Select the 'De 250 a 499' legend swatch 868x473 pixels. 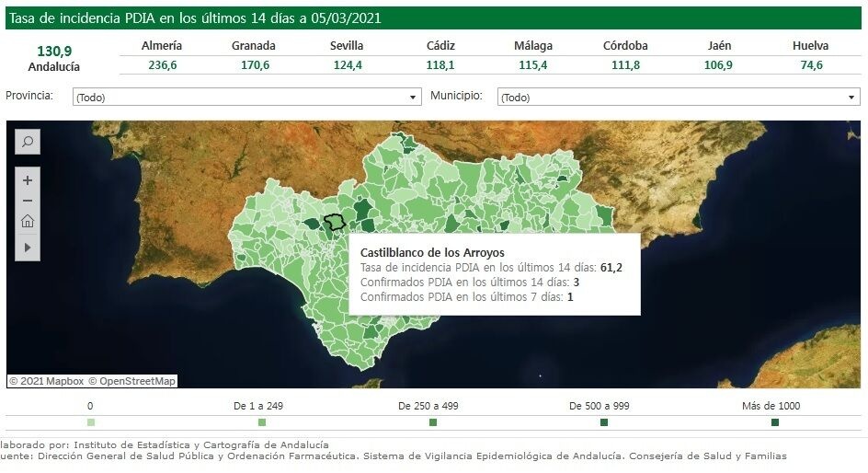pyautogui.click(x=433, y=422)
